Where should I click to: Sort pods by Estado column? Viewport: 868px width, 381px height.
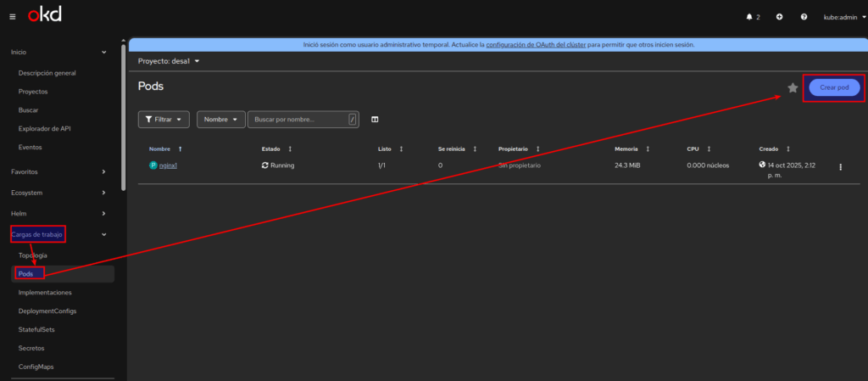pyautogui.click(x=277, y=148)
